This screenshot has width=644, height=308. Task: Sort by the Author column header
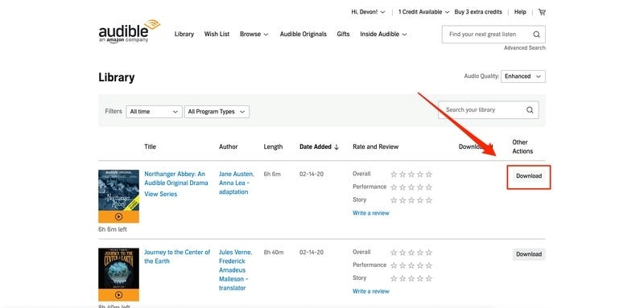(229, 147)
